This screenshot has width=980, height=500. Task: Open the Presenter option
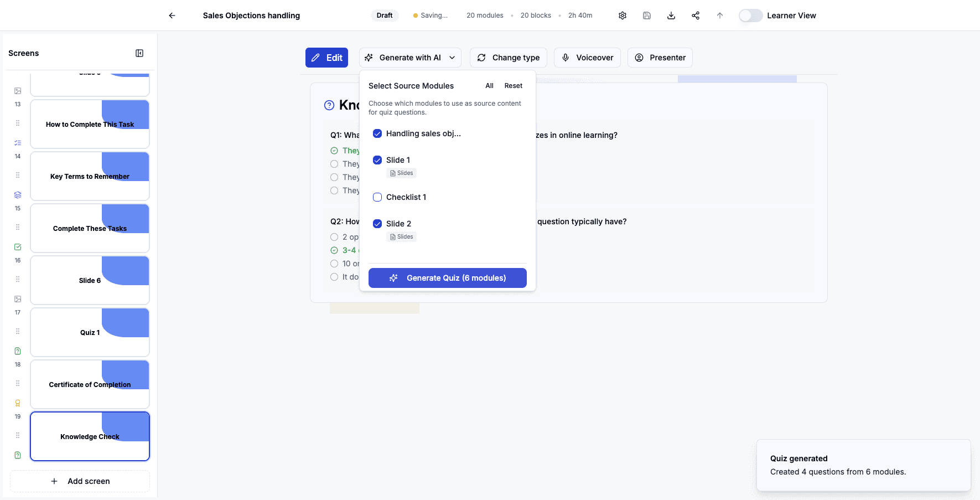(x=660, y=58)
